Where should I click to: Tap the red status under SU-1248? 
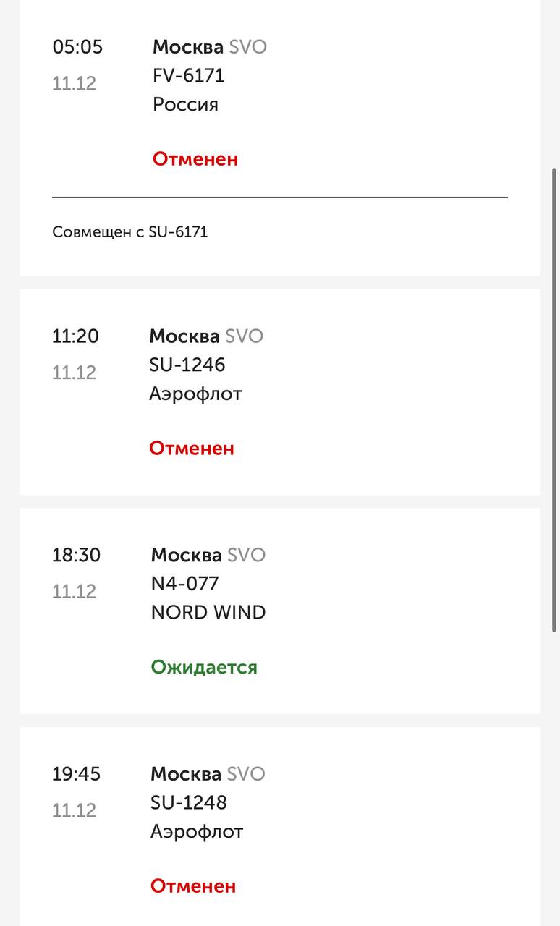point(193,886)
